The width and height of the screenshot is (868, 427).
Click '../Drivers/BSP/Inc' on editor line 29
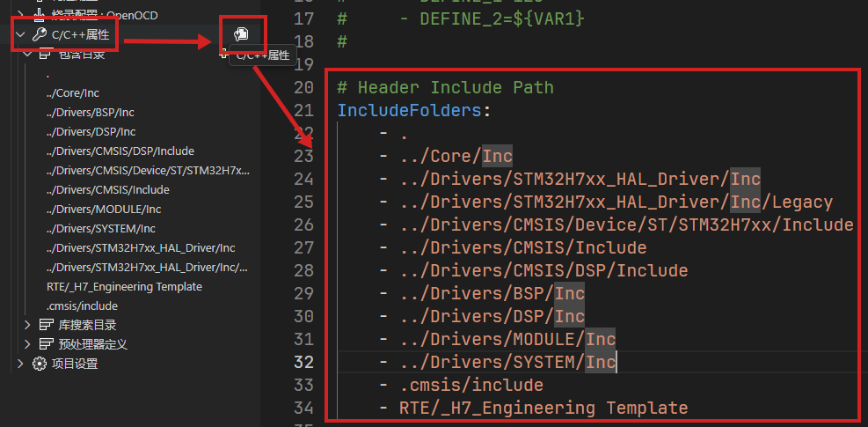pyautogui.click(x=492, y=293)
